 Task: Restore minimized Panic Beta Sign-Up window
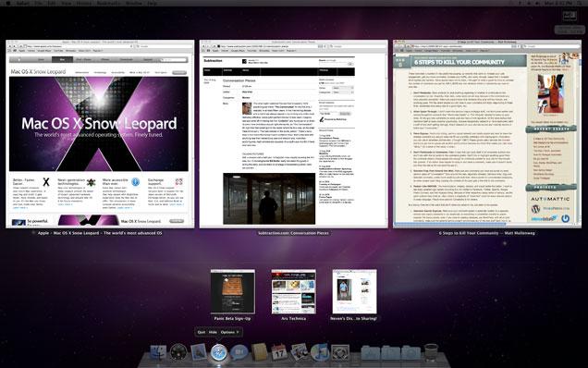233,291
